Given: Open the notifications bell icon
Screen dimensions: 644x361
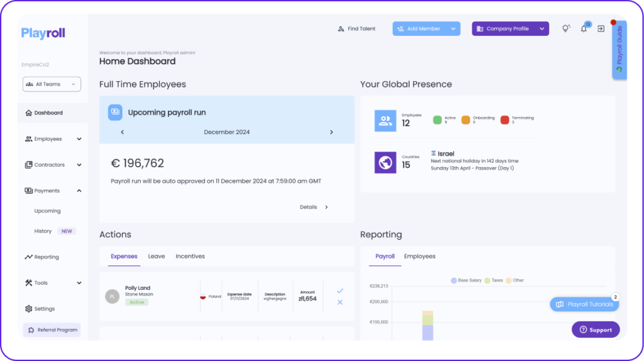Looking at the screenshot, I should pyautogui.click(x=584, y=29).
